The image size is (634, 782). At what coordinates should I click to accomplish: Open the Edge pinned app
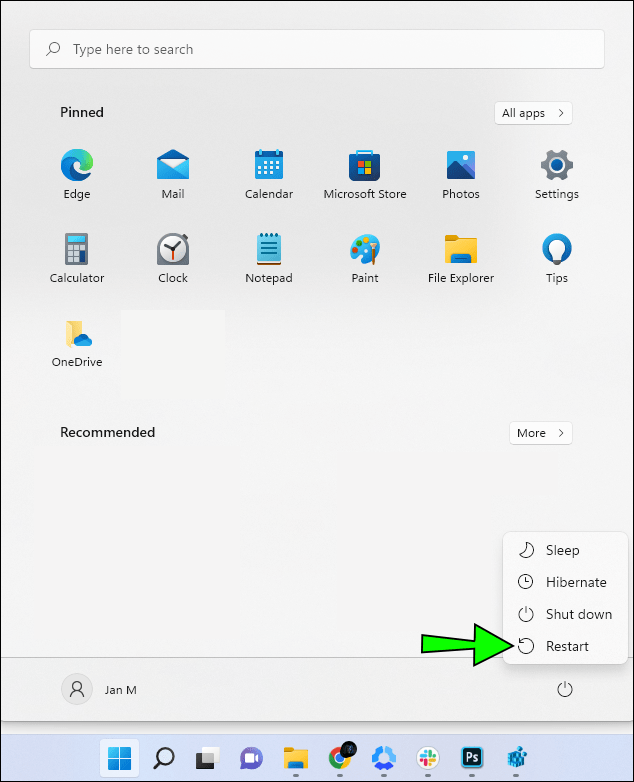click(x=77, y=174)
